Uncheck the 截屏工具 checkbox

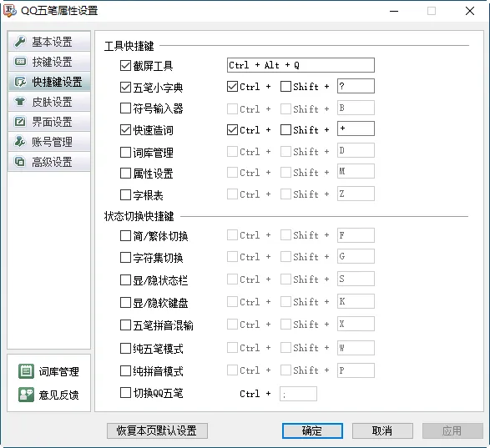pyautogui.click(x=125, y=66)
